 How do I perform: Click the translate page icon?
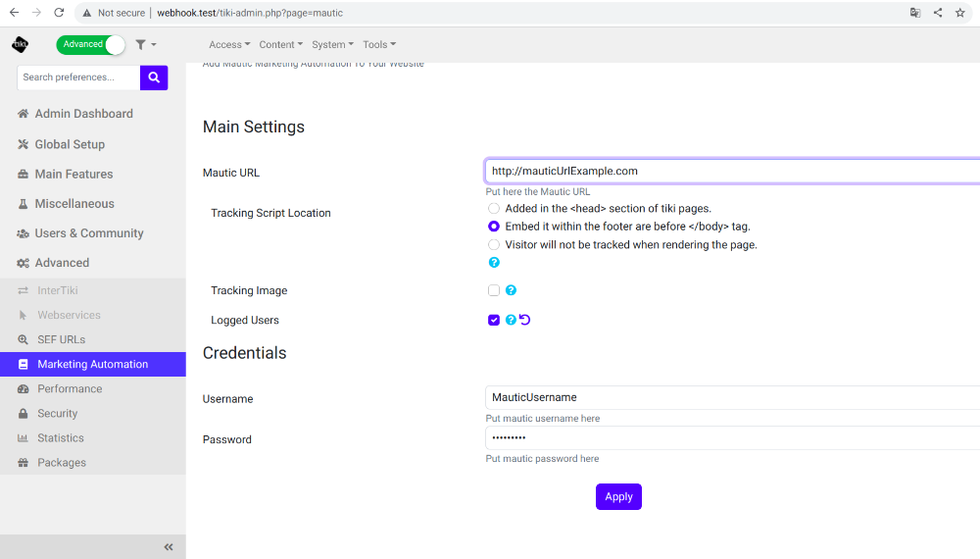[915, 13]
